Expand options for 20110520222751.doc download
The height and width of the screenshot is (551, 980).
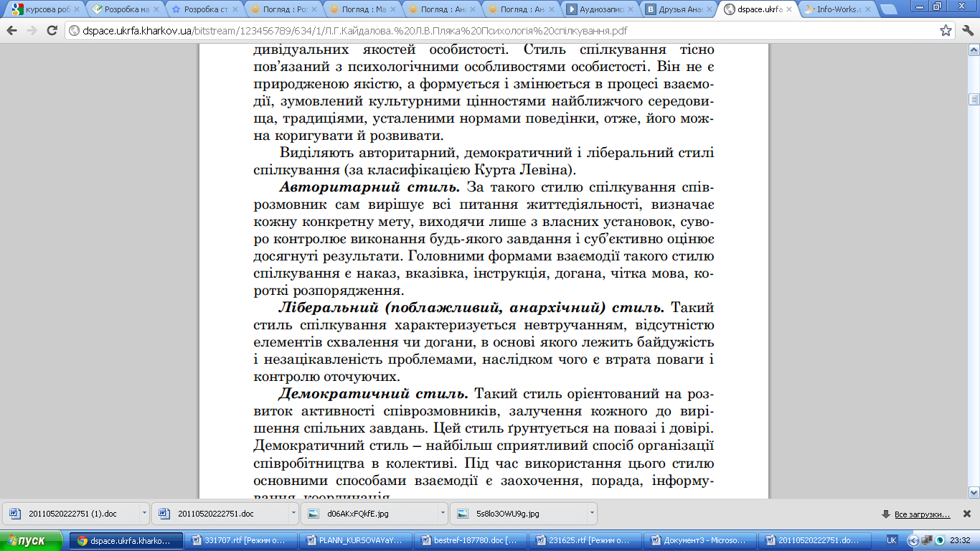point(293,514)
